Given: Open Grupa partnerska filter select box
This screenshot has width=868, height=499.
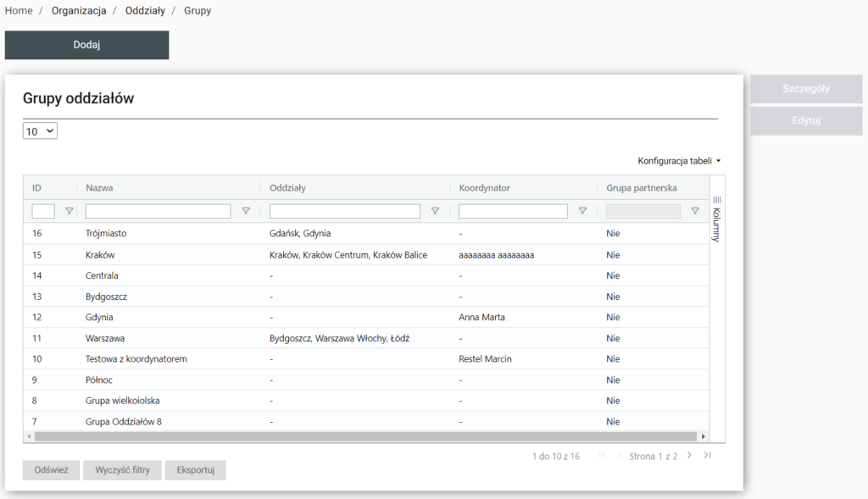Looking at the screenshot, I should pyautogui.click(x=643, y=211).
